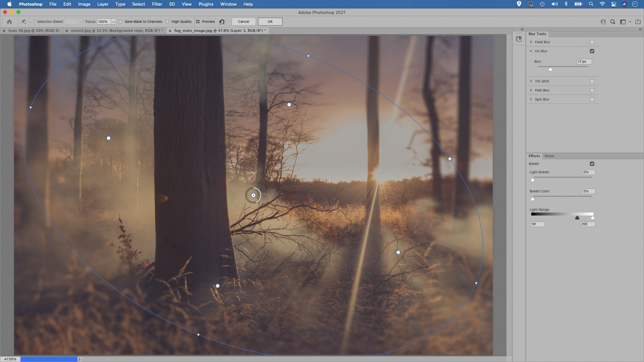Open the Plugins menu

(206, 4)
